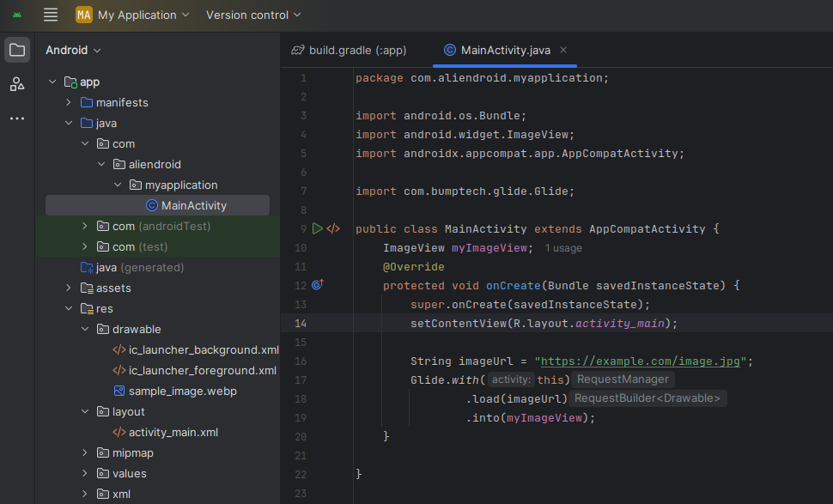Image resolution: width=833 pixels, height=504 pixels.
Task: Click the @Override annotation
Action: [x=413, y=267]
